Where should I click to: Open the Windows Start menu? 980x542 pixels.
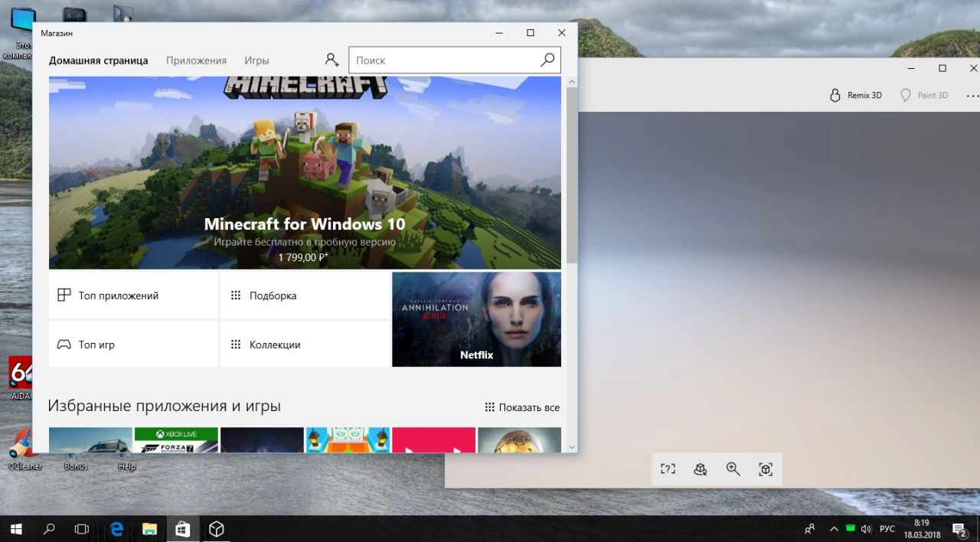point(15,528)
